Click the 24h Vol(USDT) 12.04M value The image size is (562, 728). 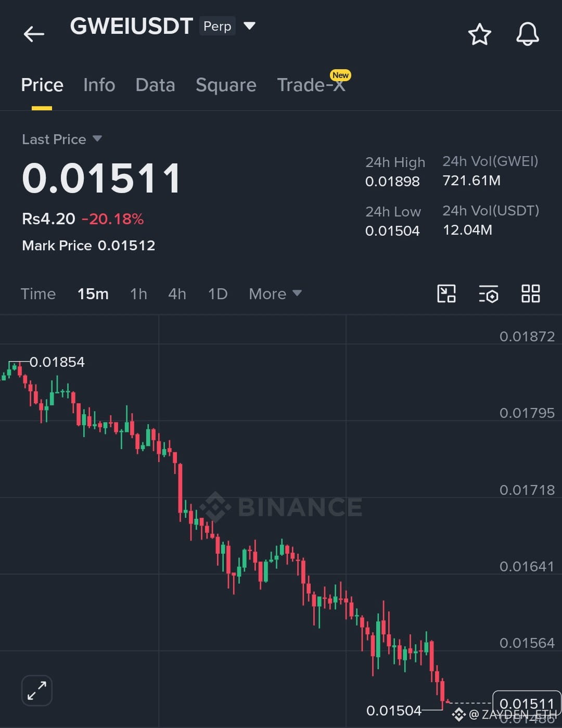[x=467, y=230]
